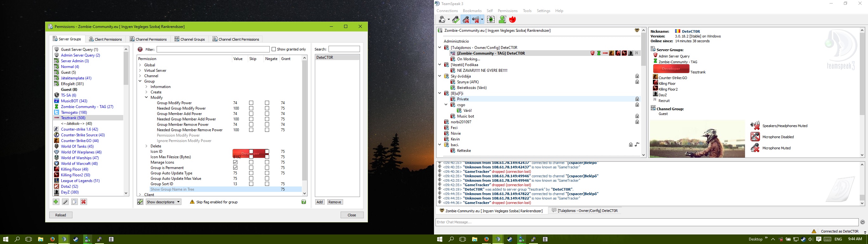The width and height of the screenshot is (868, 244).
Task: Collapse the csgo channel in TeamSpeak
Action: coord(446,105)
